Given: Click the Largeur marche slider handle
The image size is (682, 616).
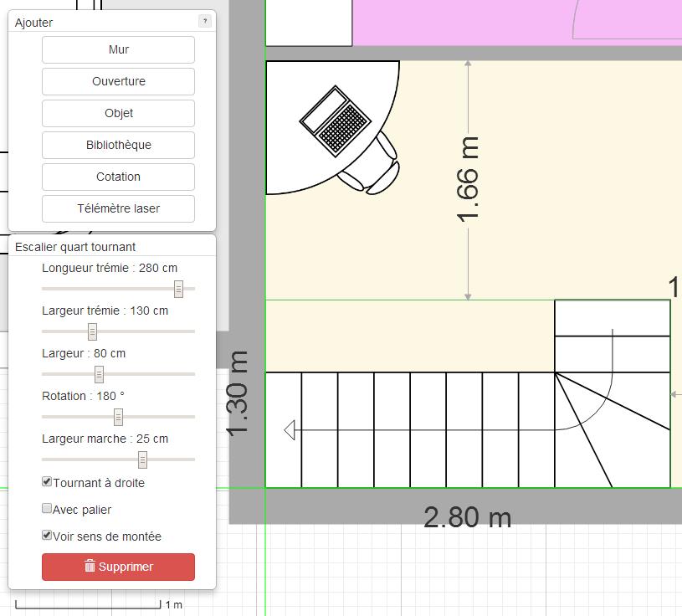Looking at the screenshot, I should (x=142, y=459).
